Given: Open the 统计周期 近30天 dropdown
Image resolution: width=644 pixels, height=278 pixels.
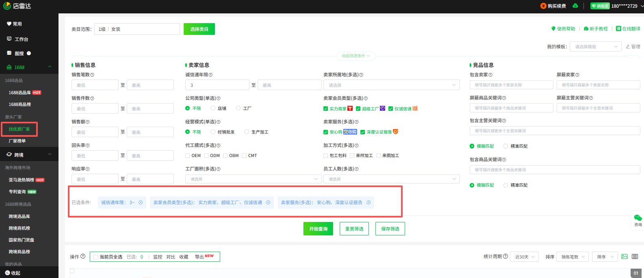Looking at the screenshot, I should (x=524, y=257).
